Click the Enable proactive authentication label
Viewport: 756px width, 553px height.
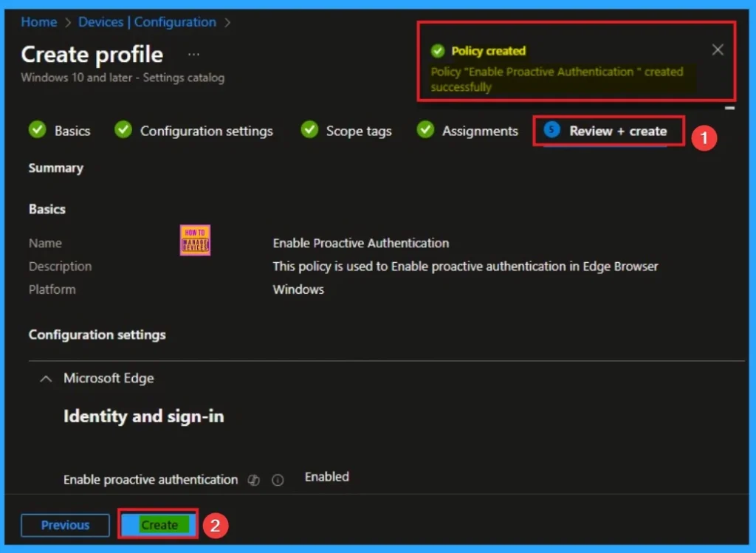[x=151, y=480]
